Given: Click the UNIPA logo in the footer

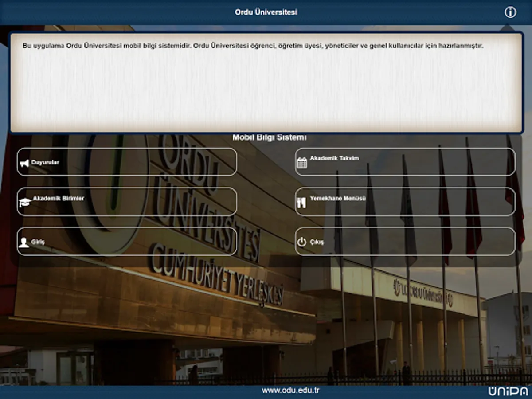Looking at the screenshot, I should tap(508, 391).
